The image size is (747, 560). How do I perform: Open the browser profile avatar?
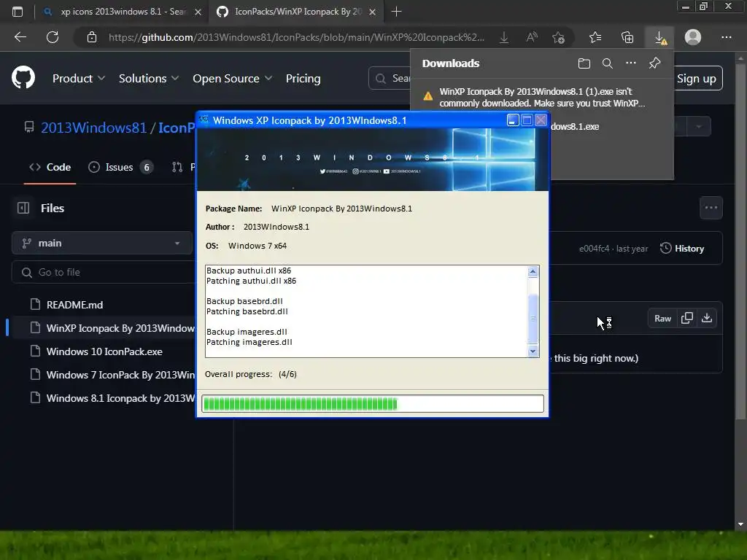tap(693, 37)
